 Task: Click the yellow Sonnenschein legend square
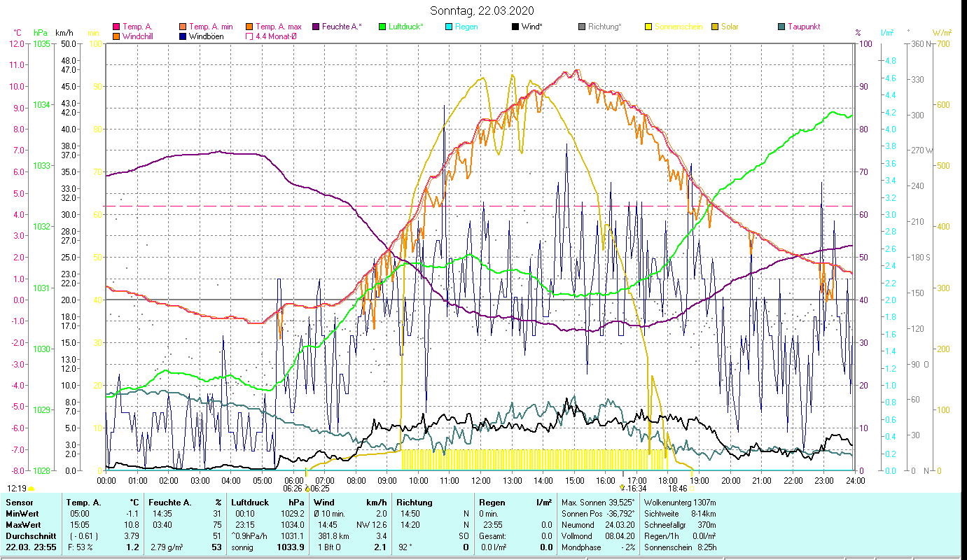(648, 27)
